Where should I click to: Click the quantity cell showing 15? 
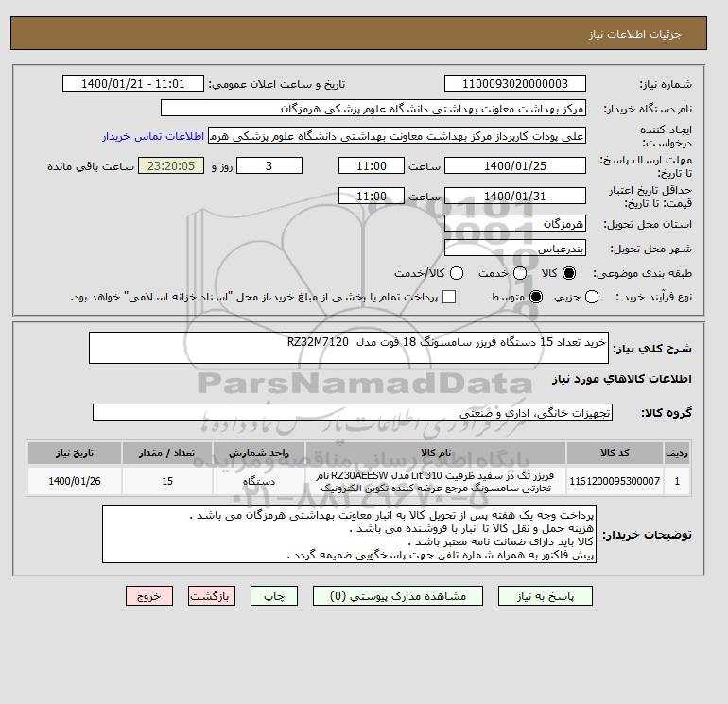tap(167, 481)
